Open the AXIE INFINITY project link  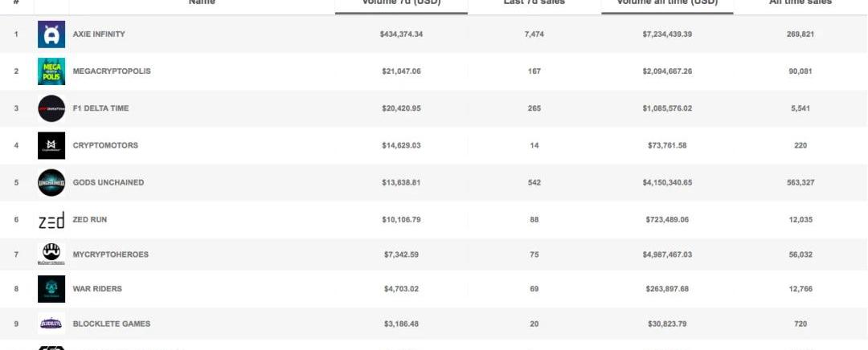pos(99,35)
